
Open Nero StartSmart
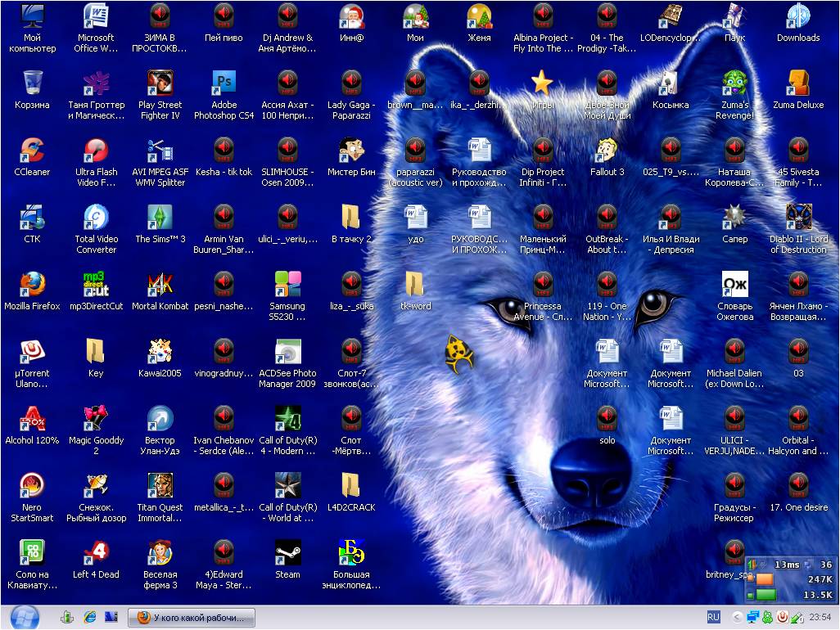(32, 486)
